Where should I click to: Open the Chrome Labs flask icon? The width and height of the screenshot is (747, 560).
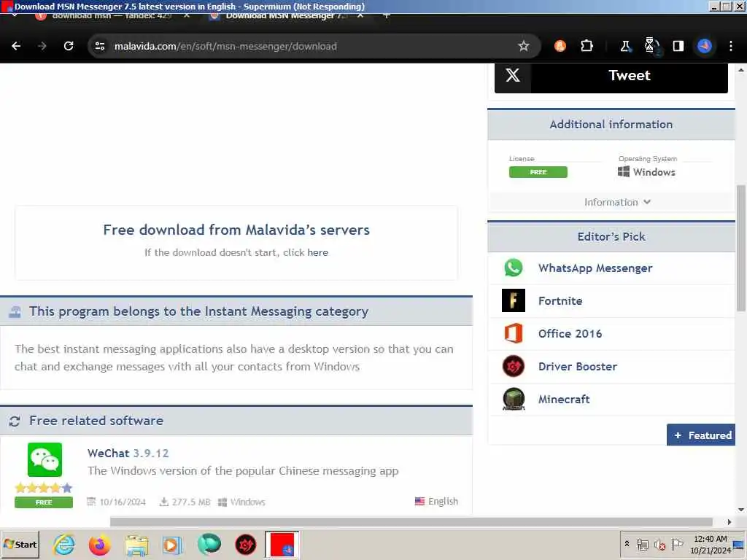pos(625,46)
